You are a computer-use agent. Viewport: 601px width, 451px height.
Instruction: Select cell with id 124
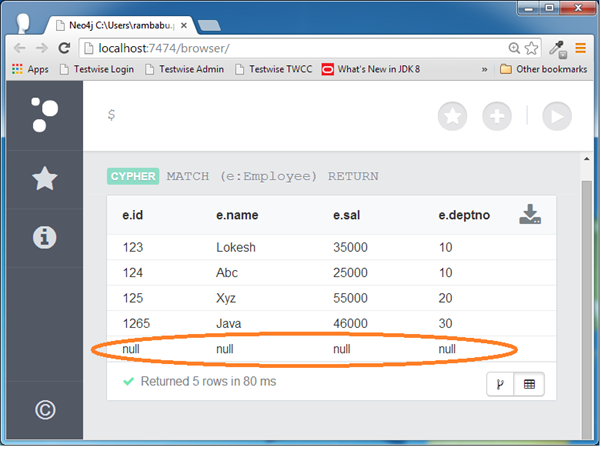(133, 272)
